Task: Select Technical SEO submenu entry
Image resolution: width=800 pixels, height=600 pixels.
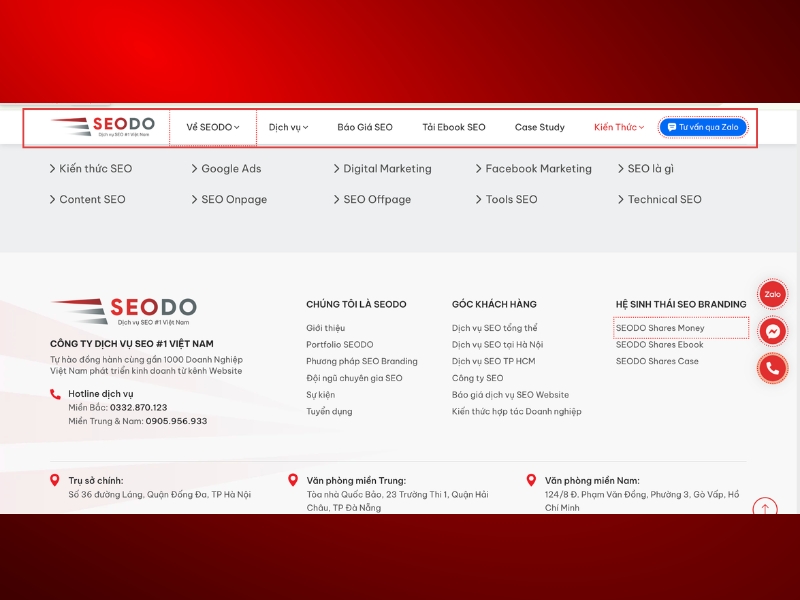Action: click(660, 199)
